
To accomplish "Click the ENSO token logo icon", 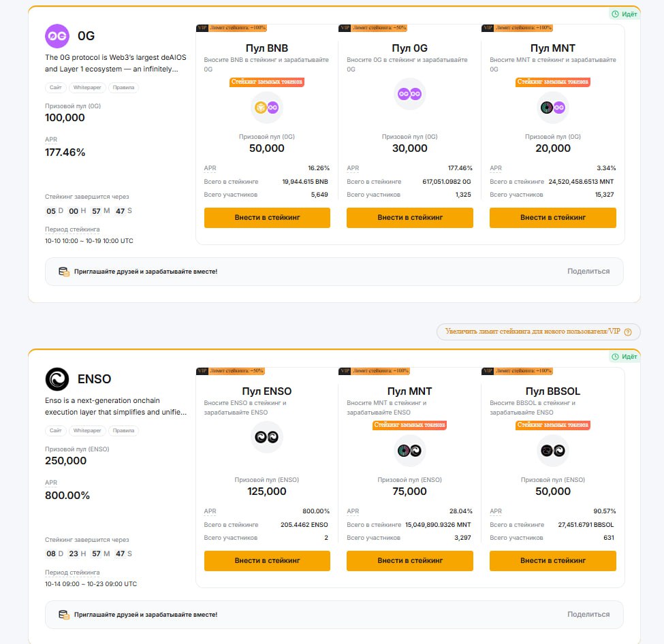I will click(x=57, y=379).
